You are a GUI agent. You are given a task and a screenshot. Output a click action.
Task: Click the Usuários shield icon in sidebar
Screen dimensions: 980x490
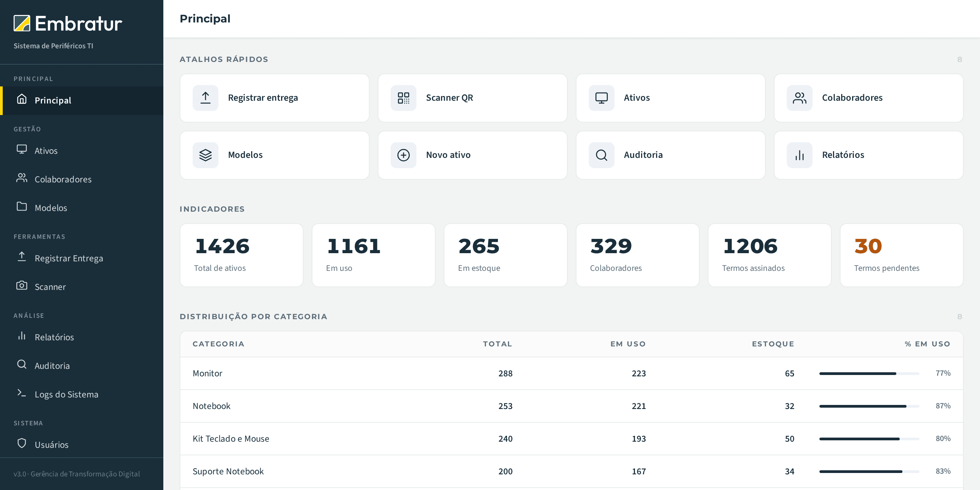coord(22,443)
